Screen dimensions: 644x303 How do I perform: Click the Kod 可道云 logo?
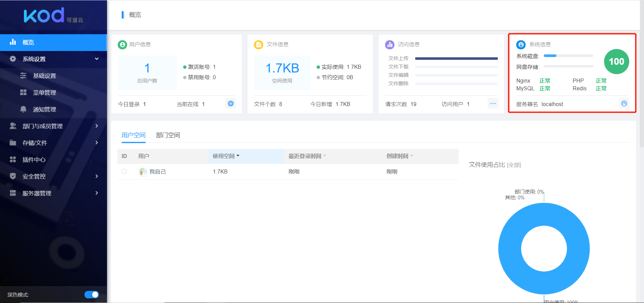(53, 15)
